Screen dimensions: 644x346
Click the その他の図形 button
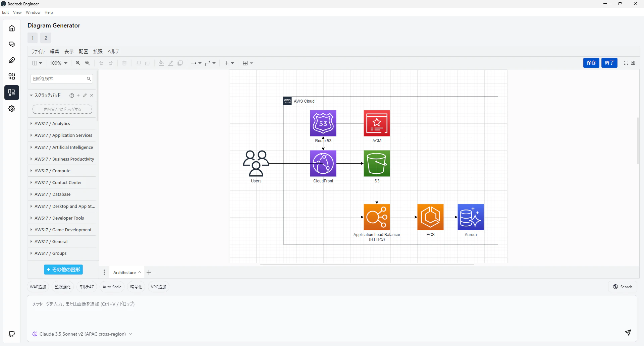tap(63, 270)
